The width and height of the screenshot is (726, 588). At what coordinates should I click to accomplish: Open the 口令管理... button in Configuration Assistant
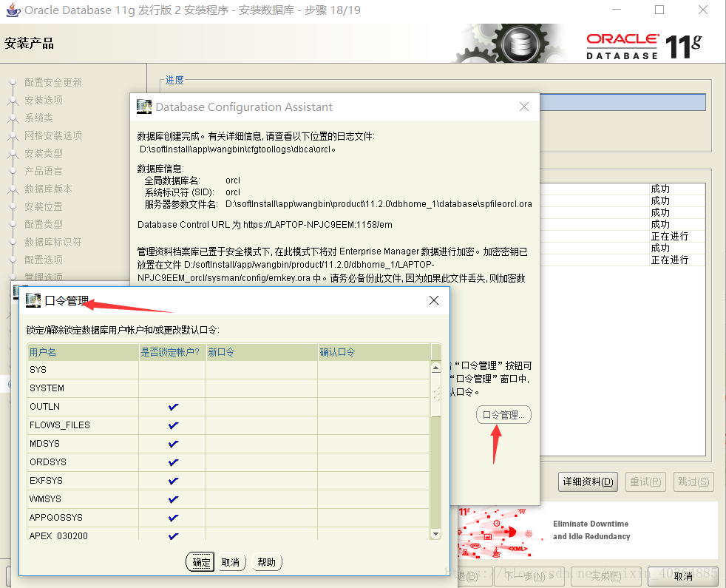503,415
